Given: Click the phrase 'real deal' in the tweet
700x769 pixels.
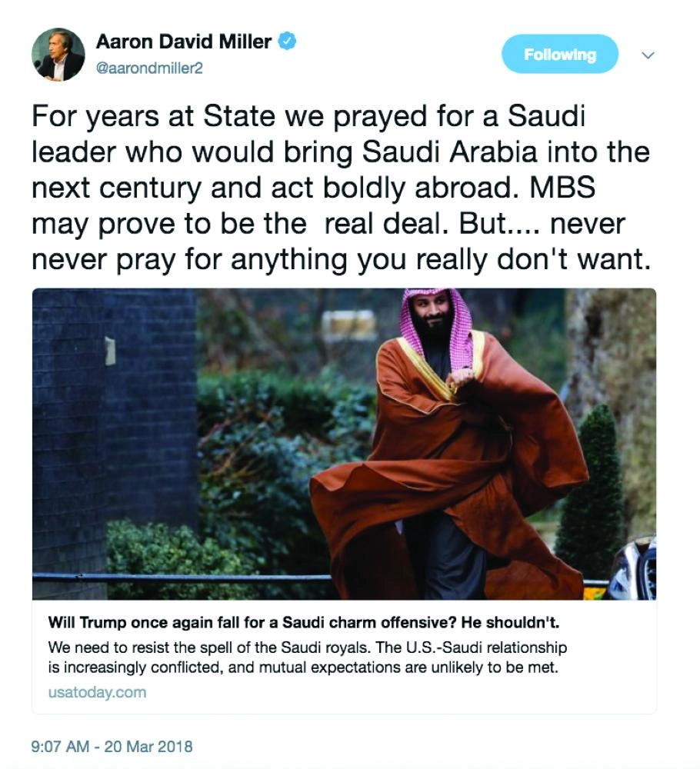Looking at the screenshot, I should (x=377, y=223).
